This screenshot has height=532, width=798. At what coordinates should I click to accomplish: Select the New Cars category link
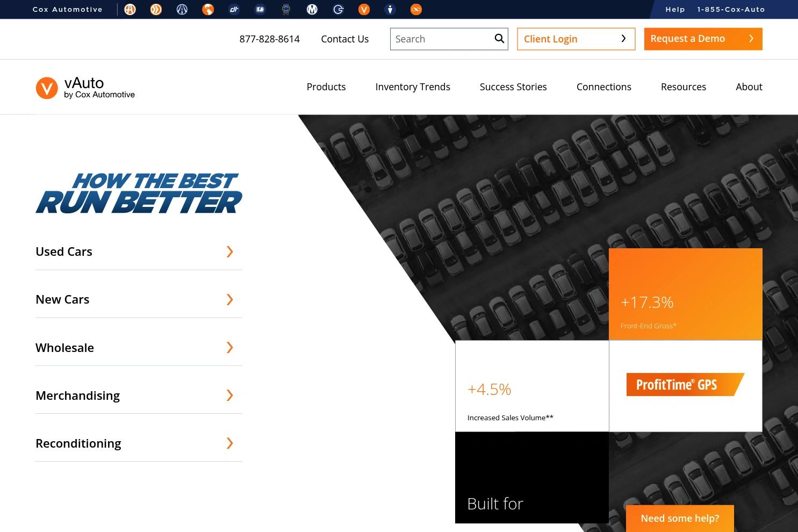click(62, 299)
